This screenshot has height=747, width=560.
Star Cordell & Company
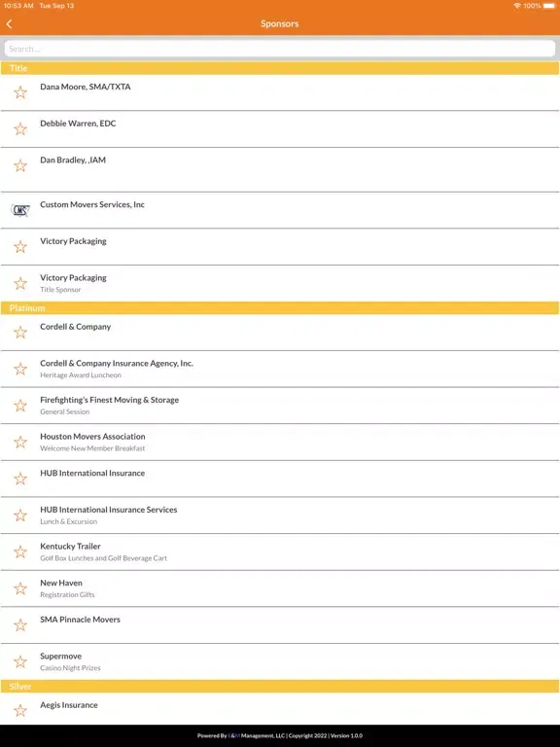(20, 333)
